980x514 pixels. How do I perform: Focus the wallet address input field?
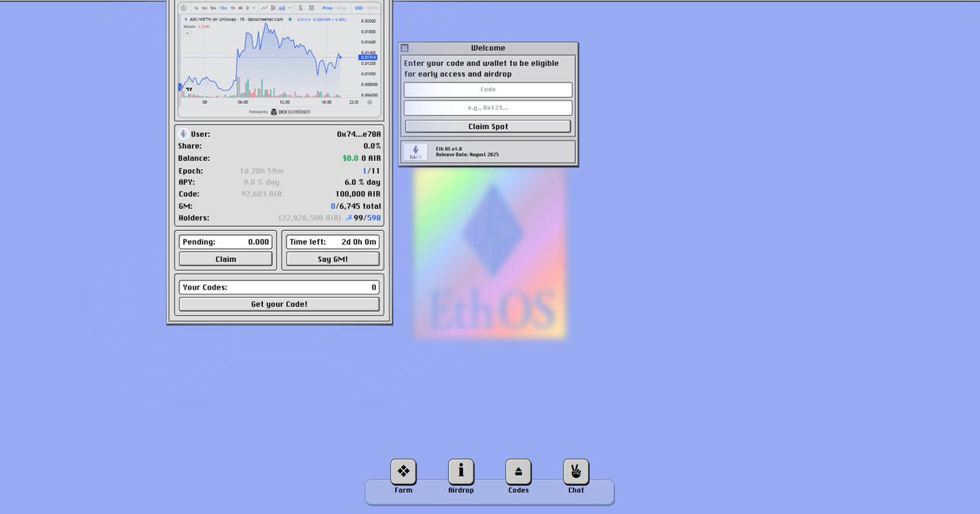[488, 108]
